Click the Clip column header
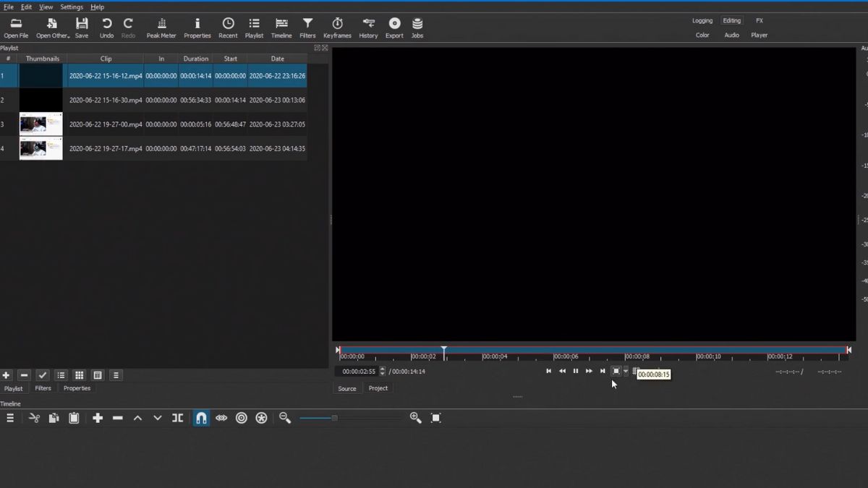 pyautogui.click(x=106, y=59)
